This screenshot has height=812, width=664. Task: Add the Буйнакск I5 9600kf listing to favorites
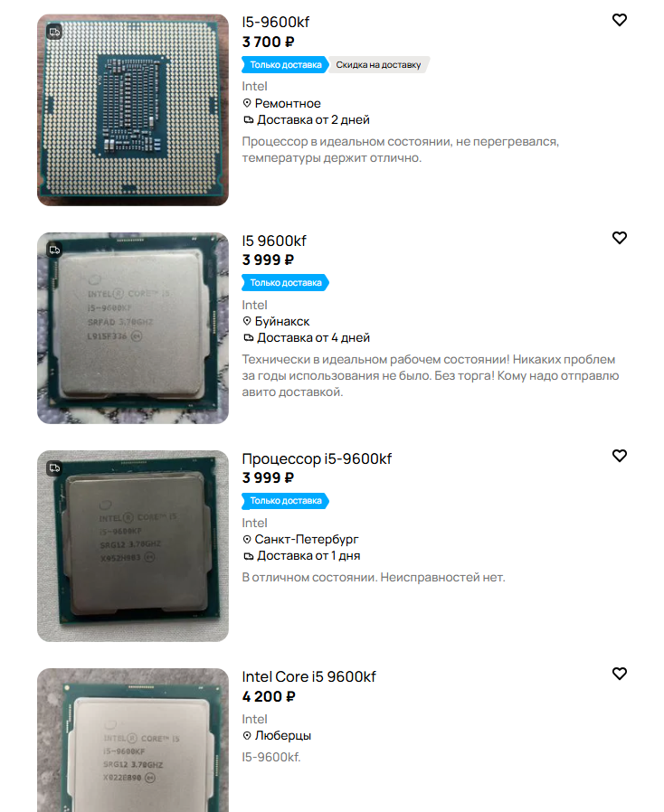coord(620,238)
